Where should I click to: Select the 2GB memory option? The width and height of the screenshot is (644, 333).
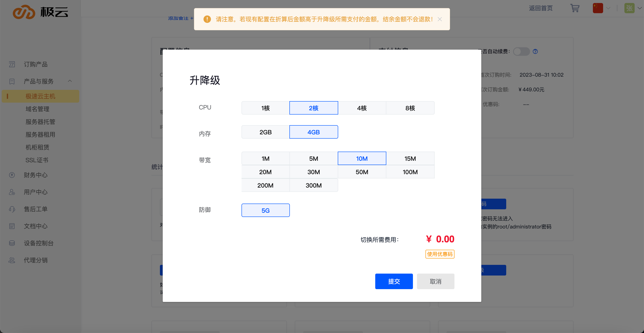click(265, 132)
